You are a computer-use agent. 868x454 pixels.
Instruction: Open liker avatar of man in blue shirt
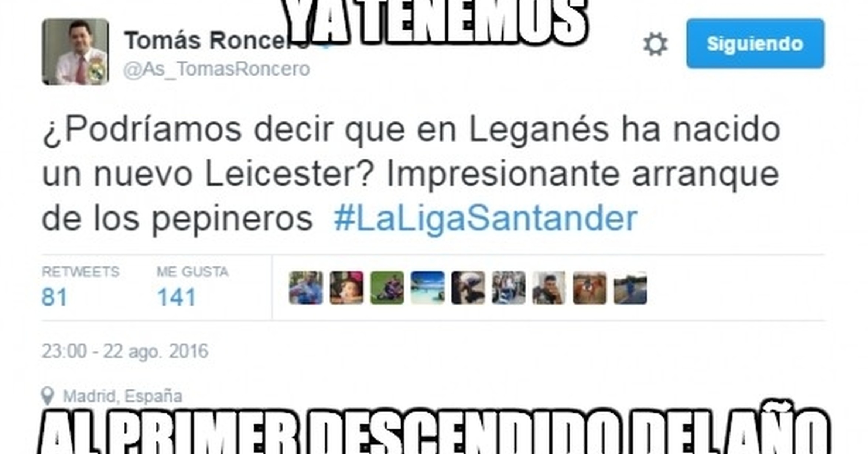pyautogui.click(x=306, y=288)
